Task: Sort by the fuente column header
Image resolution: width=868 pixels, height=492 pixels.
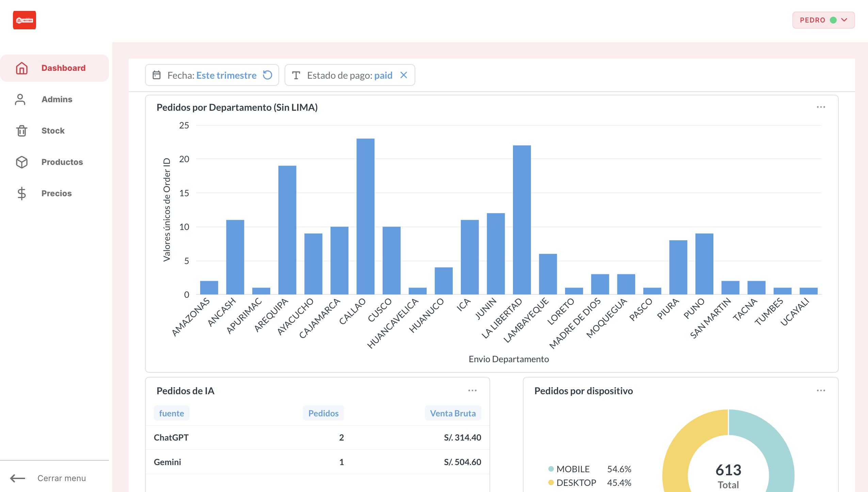Action: click(172, 413)
